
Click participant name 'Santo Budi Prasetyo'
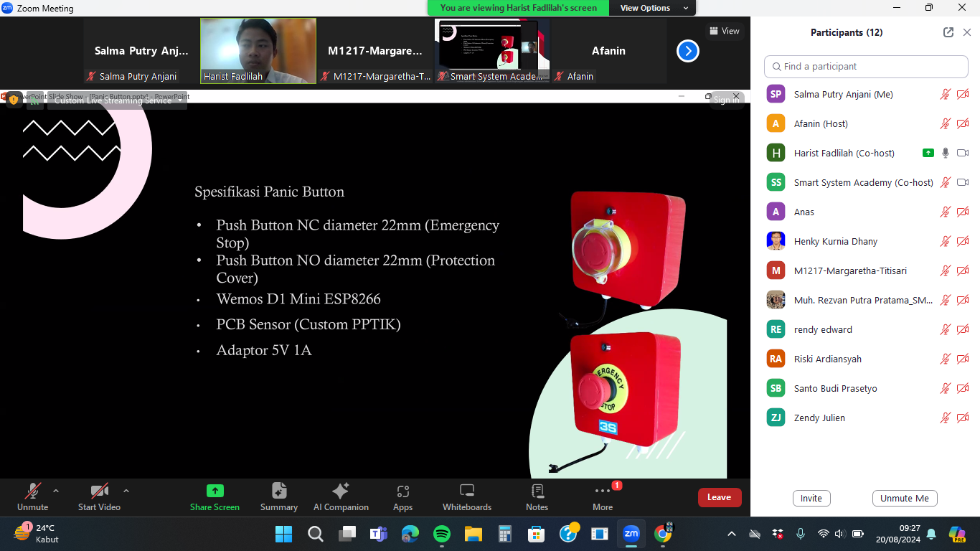(x=835, y=388)
